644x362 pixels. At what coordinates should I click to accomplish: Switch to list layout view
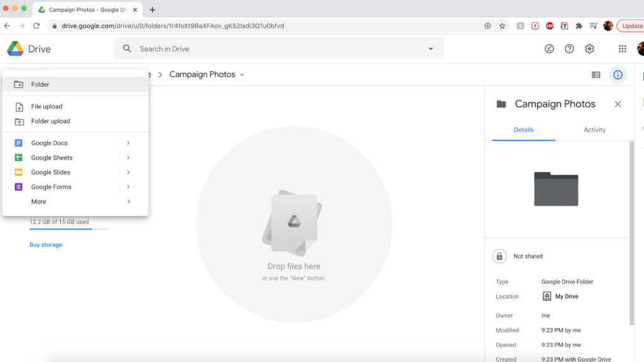[596, 74]
